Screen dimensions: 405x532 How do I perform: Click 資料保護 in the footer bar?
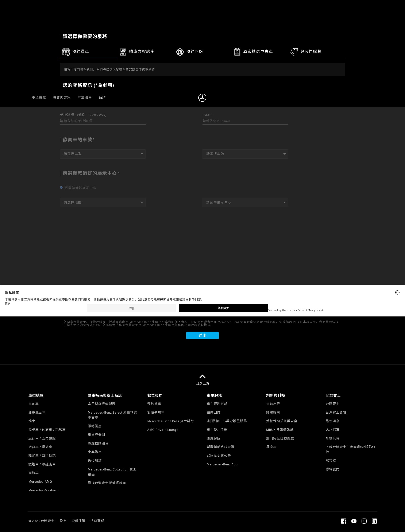(78, 521)
